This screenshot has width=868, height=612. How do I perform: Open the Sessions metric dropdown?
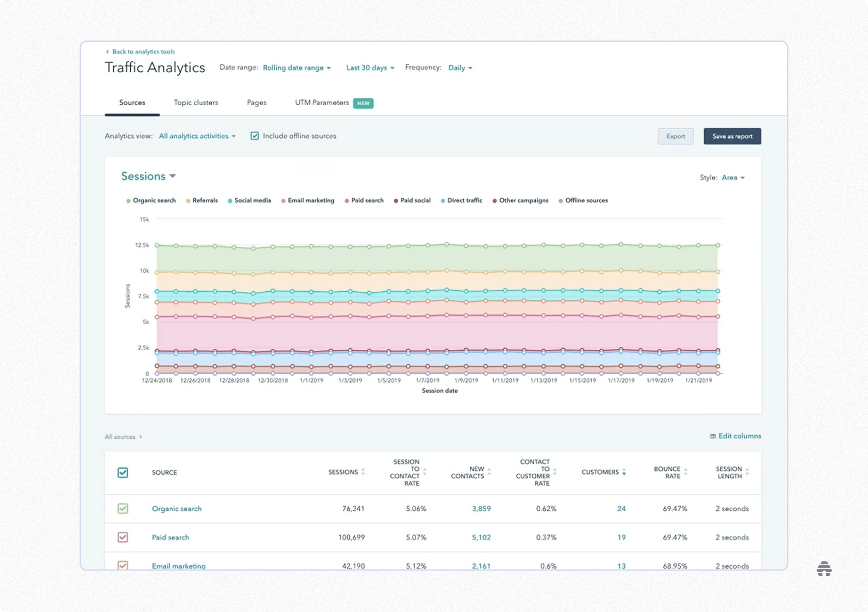pos(148,177)
